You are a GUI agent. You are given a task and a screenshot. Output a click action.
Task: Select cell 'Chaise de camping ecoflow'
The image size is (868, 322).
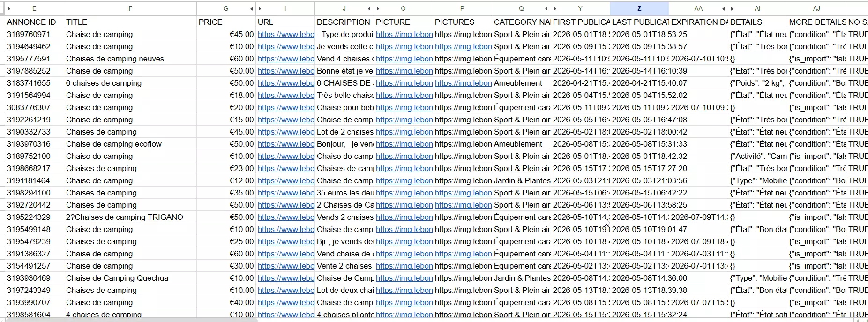pos(130,144)
